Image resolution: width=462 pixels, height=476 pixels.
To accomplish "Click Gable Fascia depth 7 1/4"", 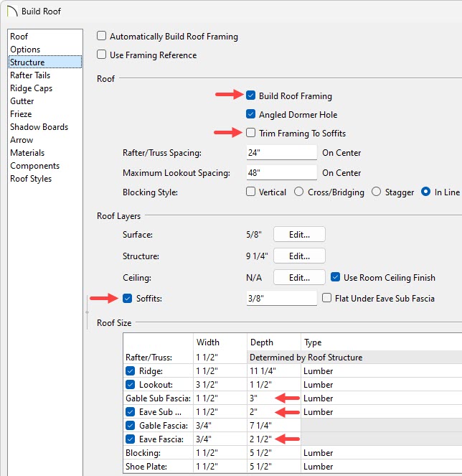I will tap(274, 426).
